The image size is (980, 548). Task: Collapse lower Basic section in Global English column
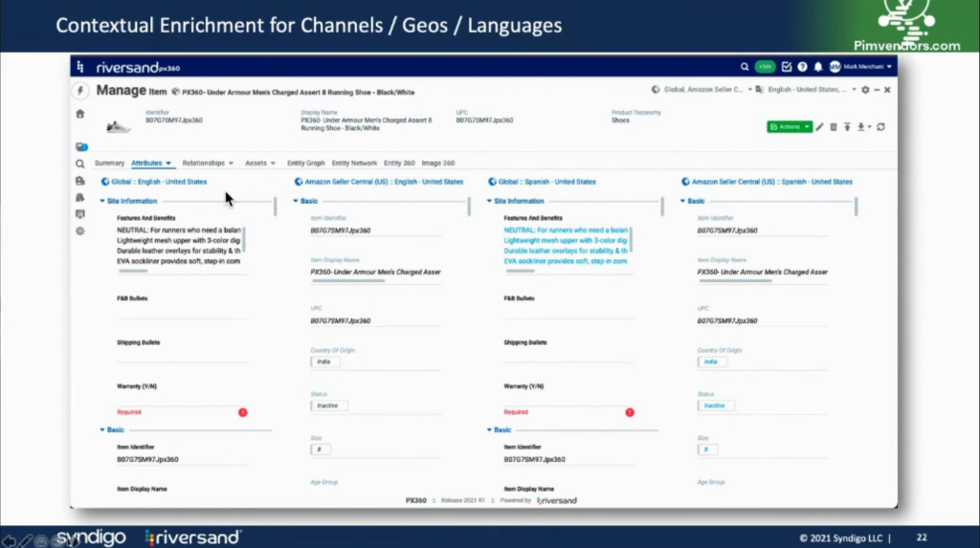click(x=102, y=430)
